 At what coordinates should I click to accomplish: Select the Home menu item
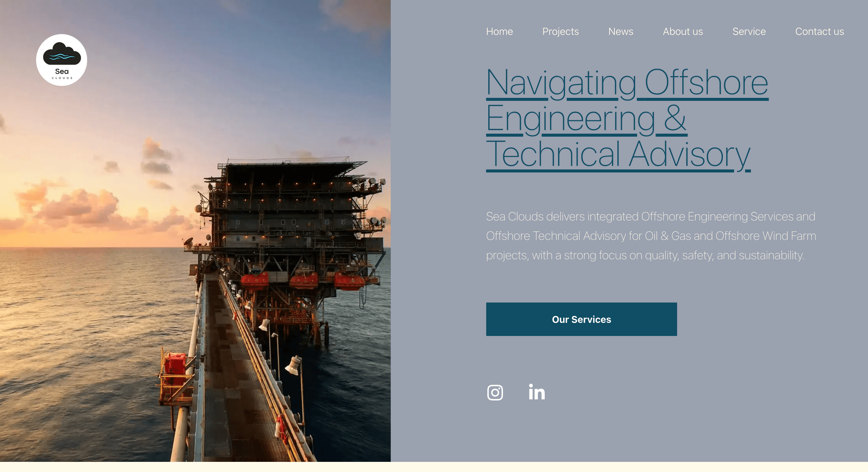click(499, 31)
